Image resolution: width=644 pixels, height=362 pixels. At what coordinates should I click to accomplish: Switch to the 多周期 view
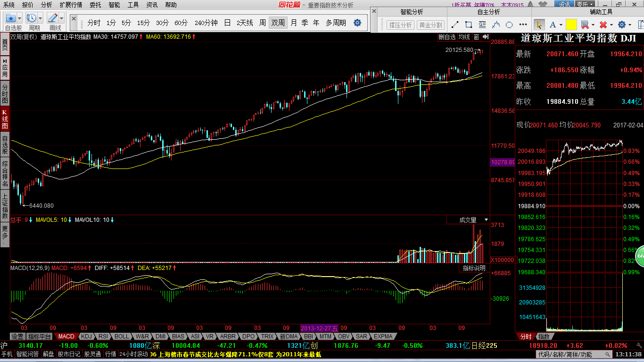coord(336,23)
